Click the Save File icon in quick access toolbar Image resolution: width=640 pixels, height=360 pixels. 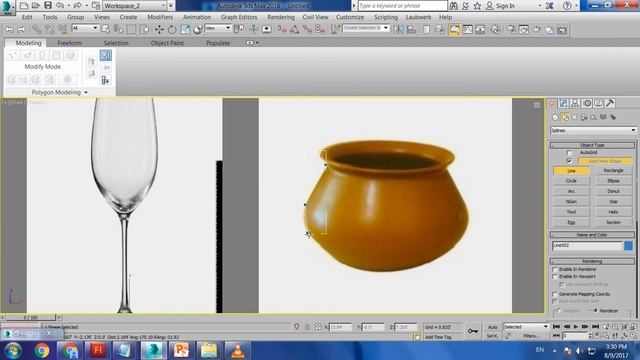[x=48, y=5]
